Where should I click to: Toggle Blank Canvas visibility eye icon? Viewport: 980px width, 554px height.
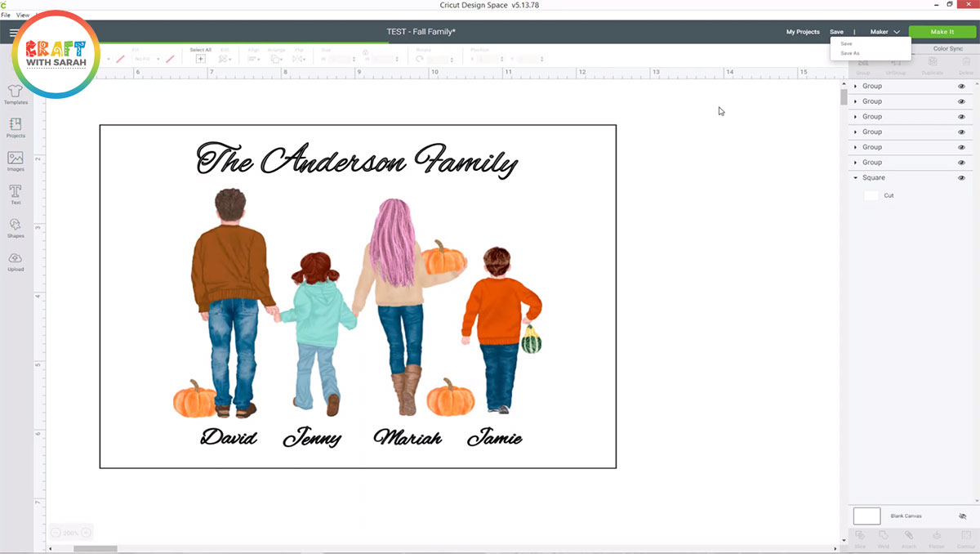[962, 516]
